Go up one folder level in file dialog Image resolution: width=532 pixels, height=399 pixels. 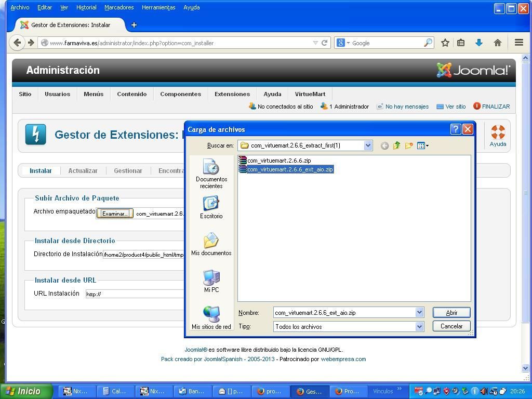[396, 146]
